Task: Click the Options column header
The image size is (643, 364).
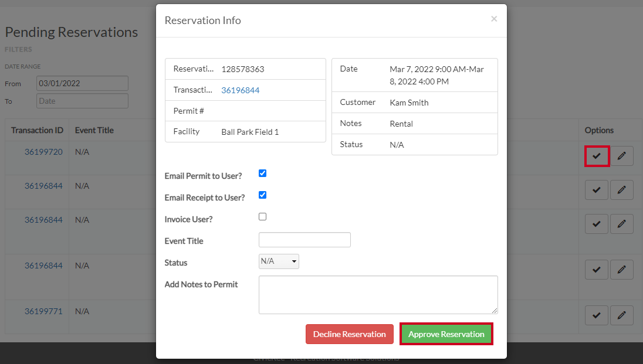Action: click(599, 130)
